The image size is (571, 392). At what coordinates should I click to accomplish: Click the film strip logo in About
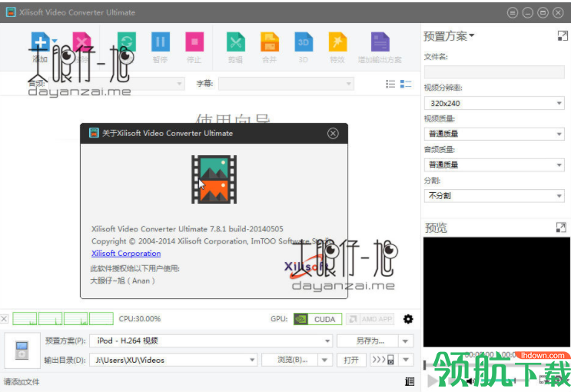click(x=214, y=179)
